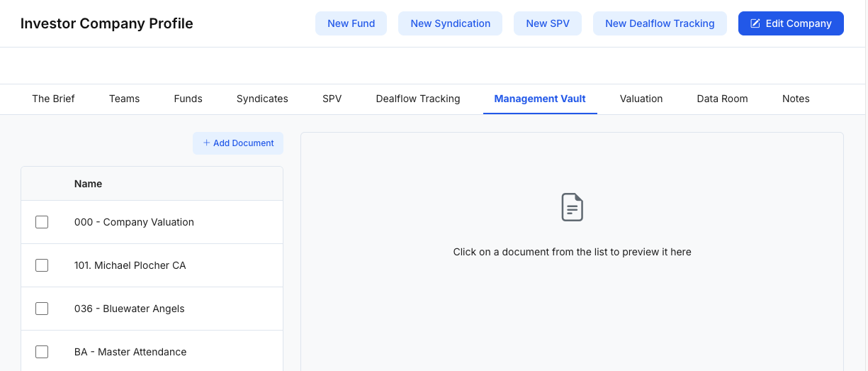Screen dimensions: 868x371
Task: Open The Brief tab
Action: 53,99
